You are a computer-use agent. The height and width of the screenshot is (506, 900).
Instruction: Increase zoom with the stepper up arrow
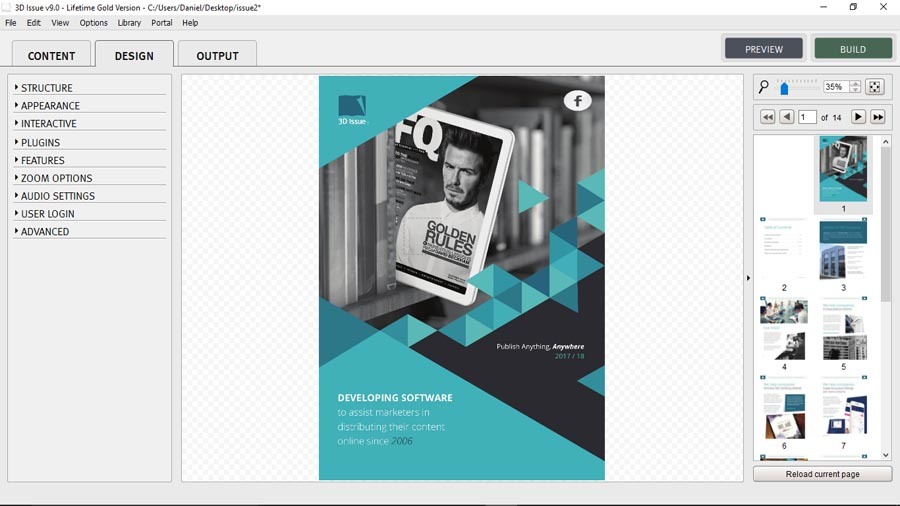856,84
